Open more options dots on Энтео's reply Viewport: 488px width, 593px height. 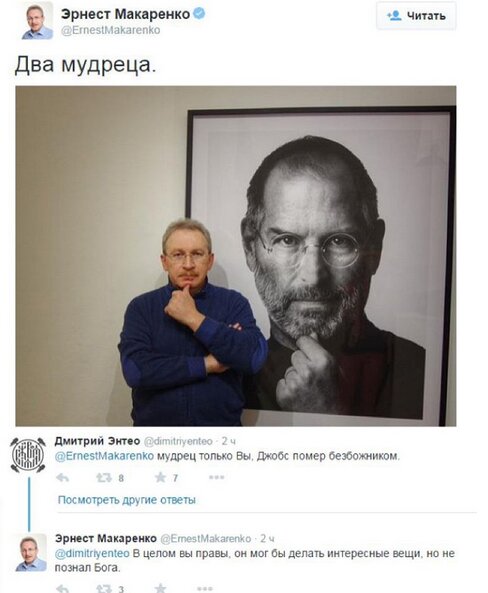[216, 478]
